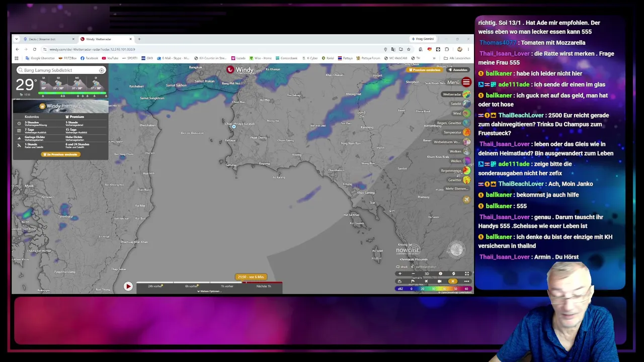Select the Temperatur layer icon
This screenshot has width=644, height=362.
pos(466,132)
